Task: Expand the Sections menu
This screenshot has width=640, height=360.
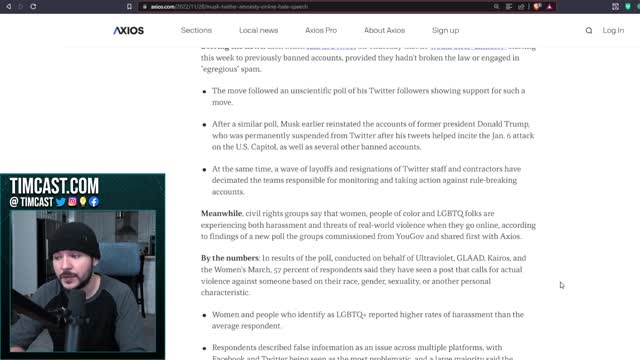Action: [196, 30]
